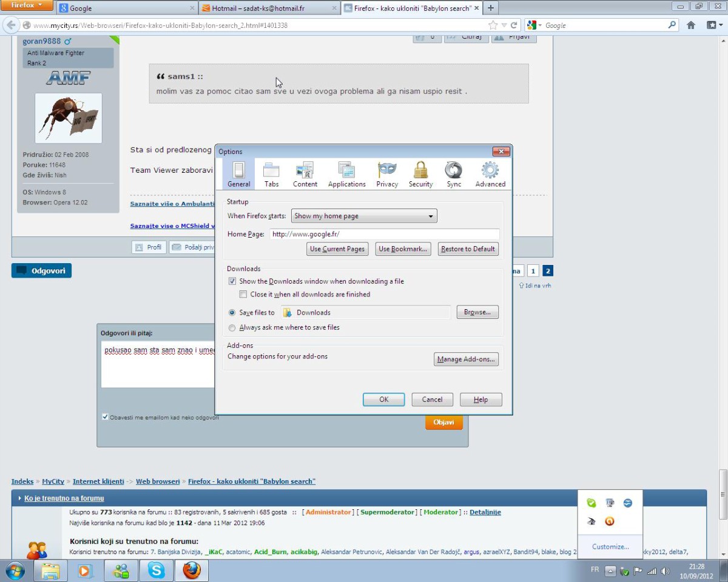Image resolution: width=728 pixels, height=582 pixels.
Task: Bookmark this page with the star icon
Action: coord(493,25)
